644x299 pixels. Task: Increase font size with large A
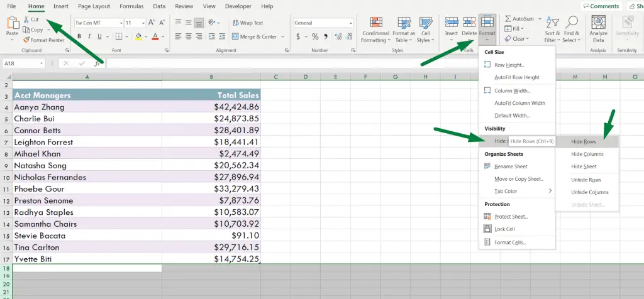pos(152,23)
